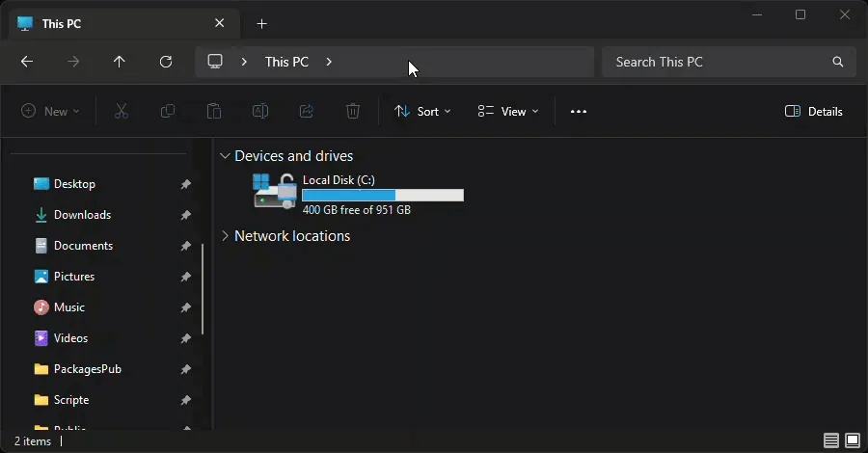
Task: Unpin Desktop using its pin icon
Action: tap(185, 184)
